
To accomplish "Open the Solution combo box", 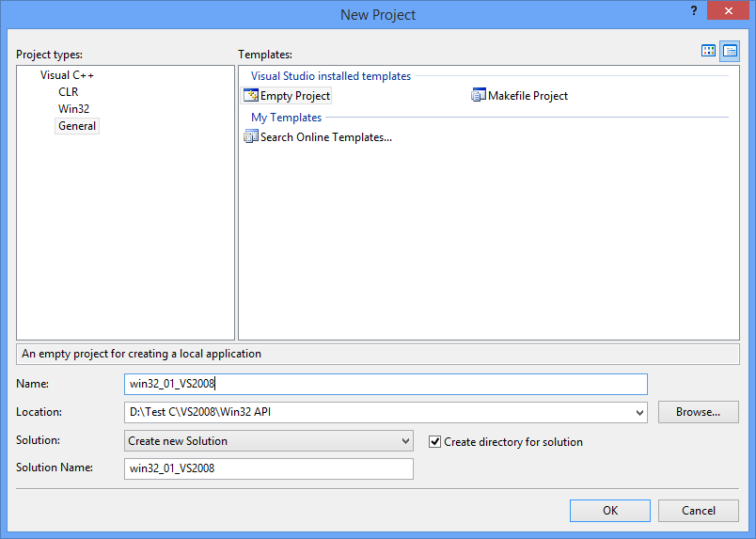I will click(269, 440).
